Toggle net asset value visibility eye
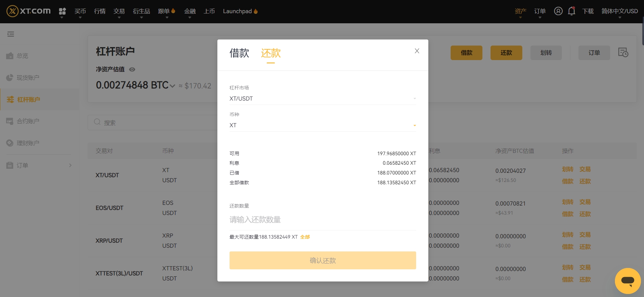The width and height of the screenshot is (644, 297). click(132, 70)
